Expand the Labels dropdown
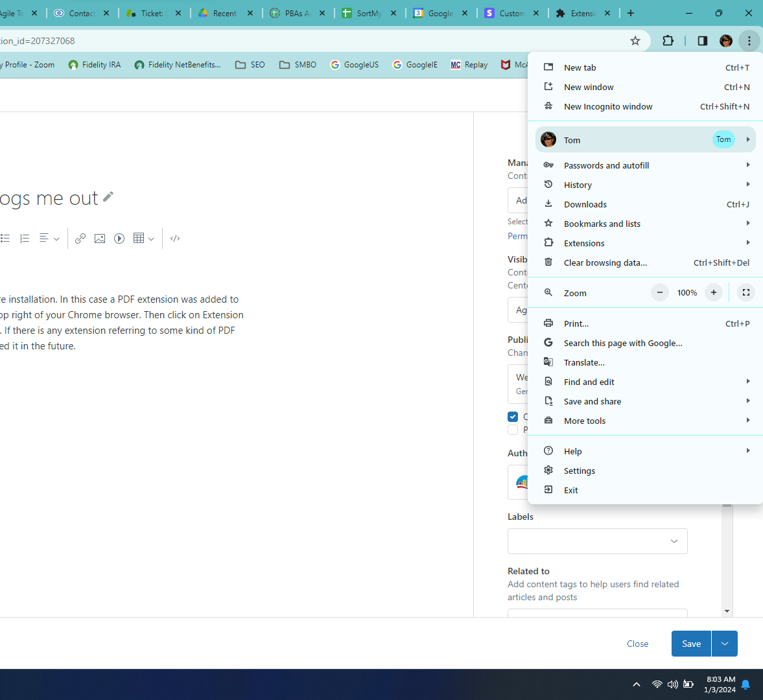This screenshot has height=700, width=763. 674,541
